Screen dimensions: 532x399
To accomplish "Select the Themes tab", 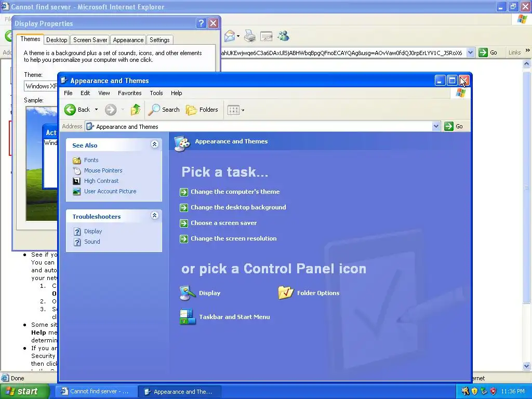I will tap(30, 39).
